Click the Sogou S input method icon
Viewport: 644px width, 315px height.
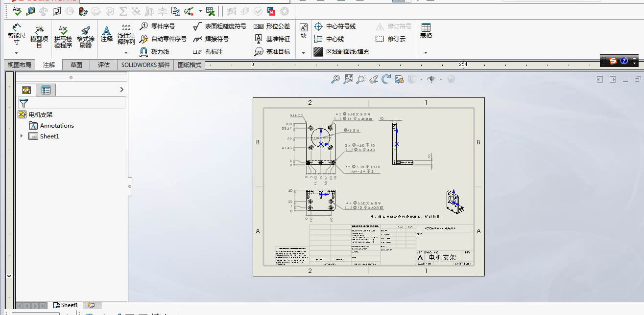(613, 61)
